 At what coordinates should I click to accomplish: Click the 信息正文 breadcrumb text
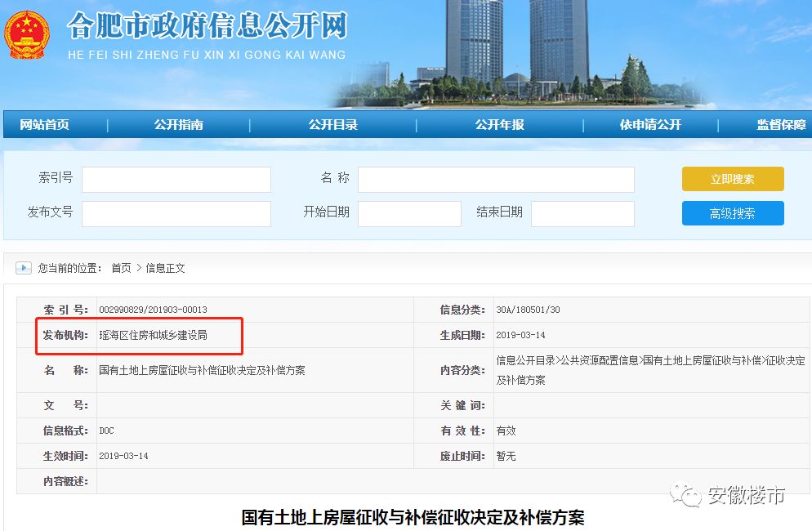point(165,268)
